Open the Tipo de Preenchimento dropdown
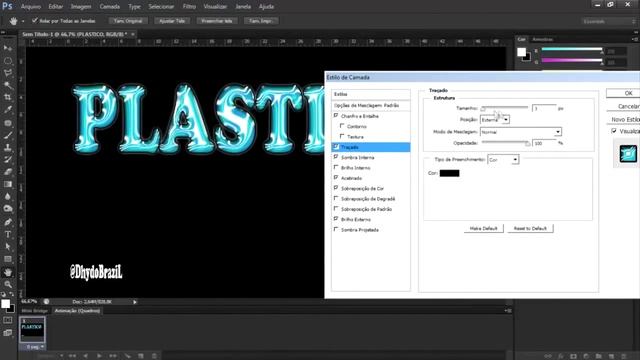 tap(503, 160)
